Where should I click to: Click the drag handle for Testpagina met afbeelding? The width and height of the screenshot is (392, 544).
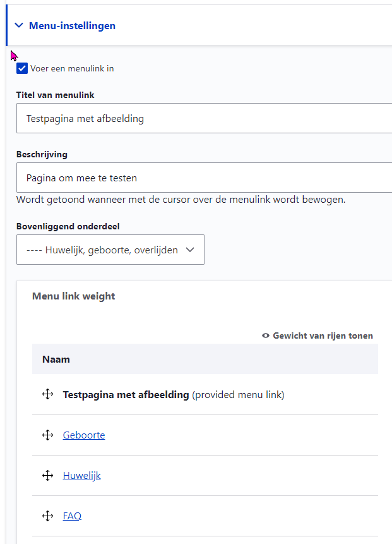pos(47,394)
